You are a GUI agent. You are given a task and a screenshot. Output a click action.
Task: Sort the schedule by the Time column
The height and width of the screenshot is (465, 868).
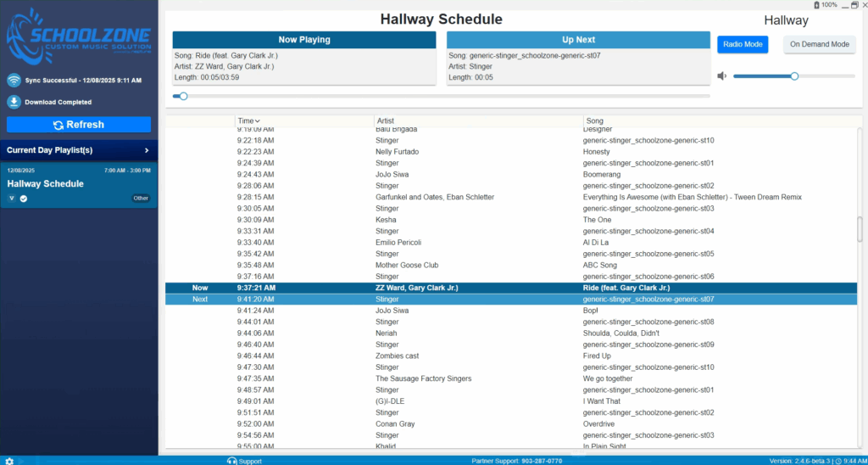pos(248,121)
